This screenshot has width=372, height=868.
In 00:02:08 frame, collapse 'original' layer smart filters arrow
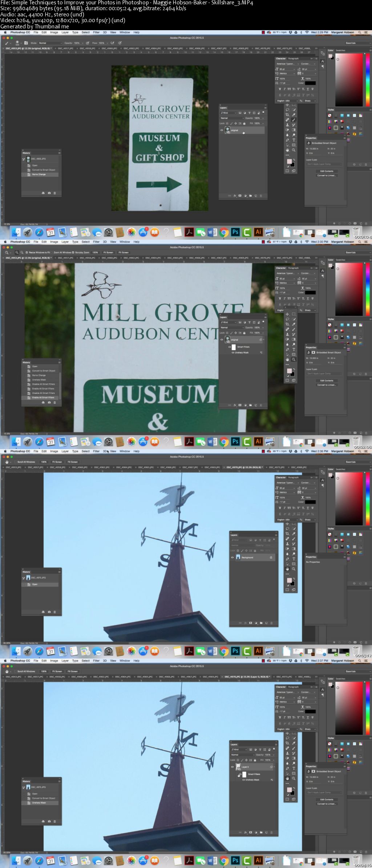[264, 339]
